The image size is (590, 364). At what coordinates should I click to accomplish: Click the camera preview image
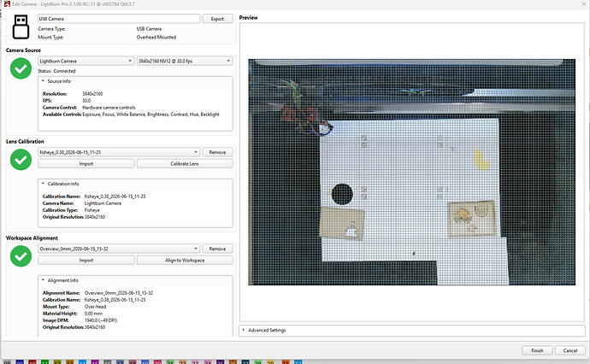(x=411, y=172)
